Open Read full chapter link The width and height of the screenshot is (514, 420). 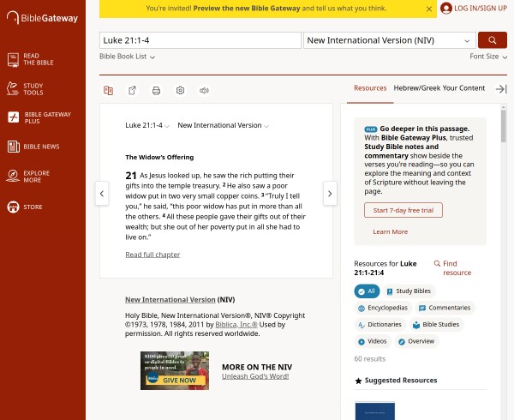coord(152,255)
